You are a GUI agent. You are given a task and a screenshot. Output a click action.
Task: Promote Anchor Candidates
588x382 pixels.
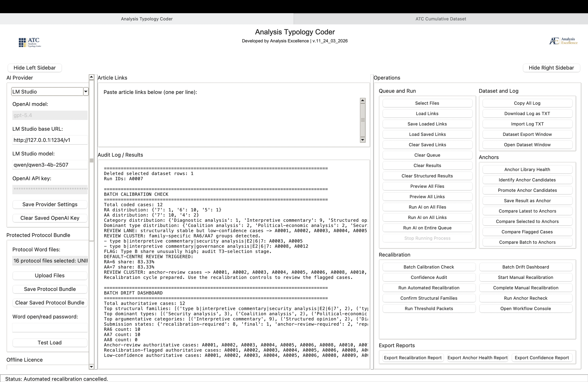tap(527, 190)
